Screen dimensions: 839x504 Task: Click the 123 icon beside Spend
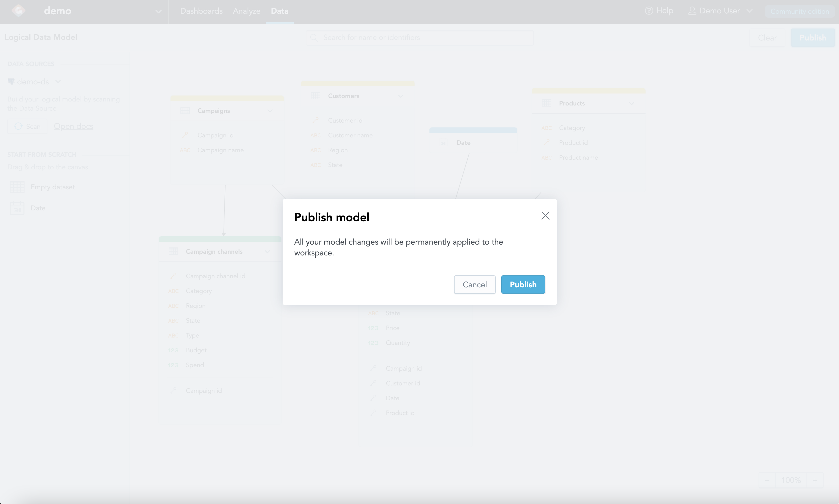(173, 365)
